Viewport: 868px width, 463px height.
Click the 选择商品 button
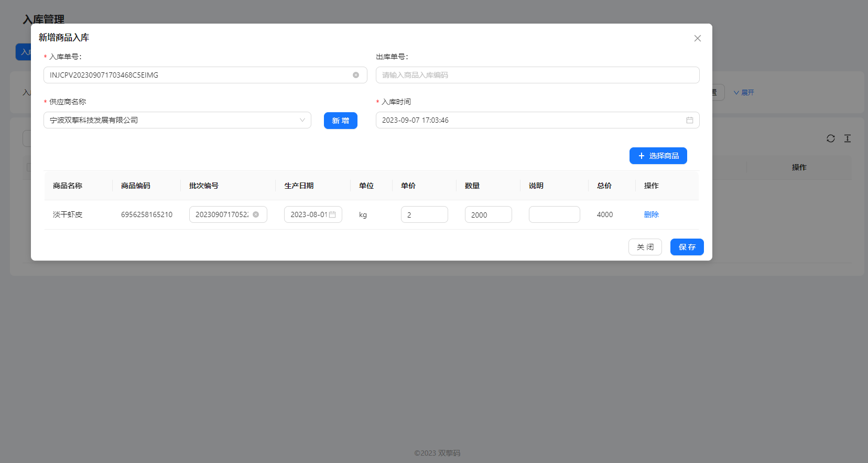[x=658, y=156]
